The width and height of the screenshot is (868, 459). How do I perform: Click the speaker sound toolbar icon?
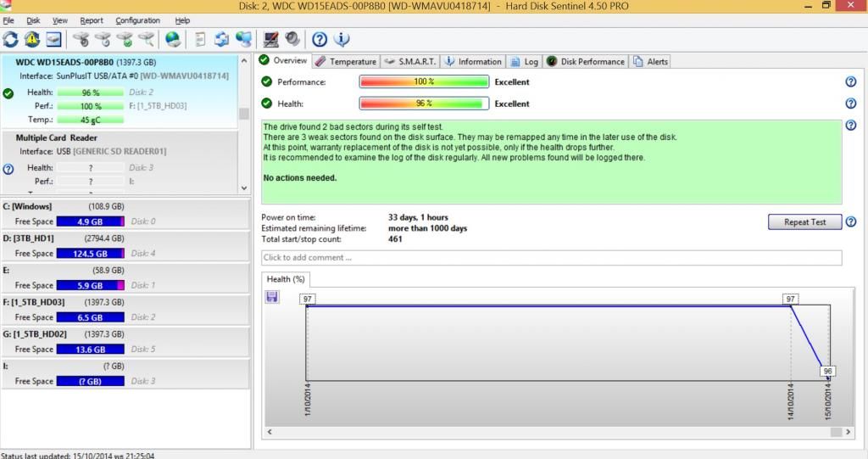[292, 39]
